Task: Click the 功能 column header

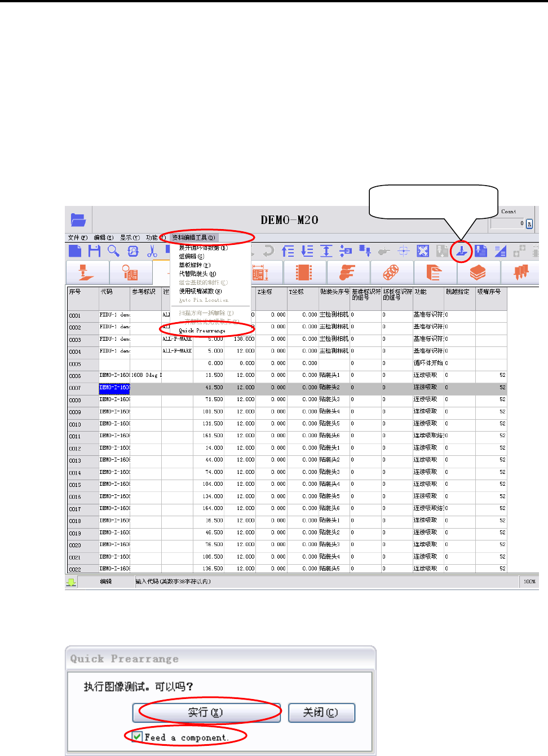Action: [x=428, y=298]
